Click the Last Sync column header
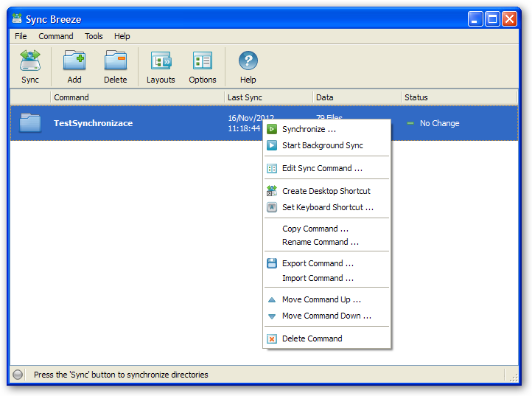532x396 pixels. [x=268, y=97]
